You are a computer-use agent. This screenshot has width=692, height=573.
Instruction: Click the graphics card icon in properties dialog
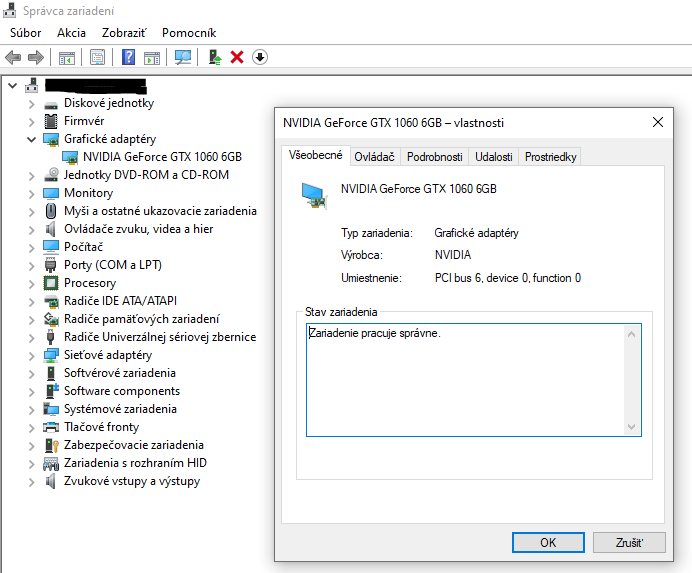click(314, 196)
